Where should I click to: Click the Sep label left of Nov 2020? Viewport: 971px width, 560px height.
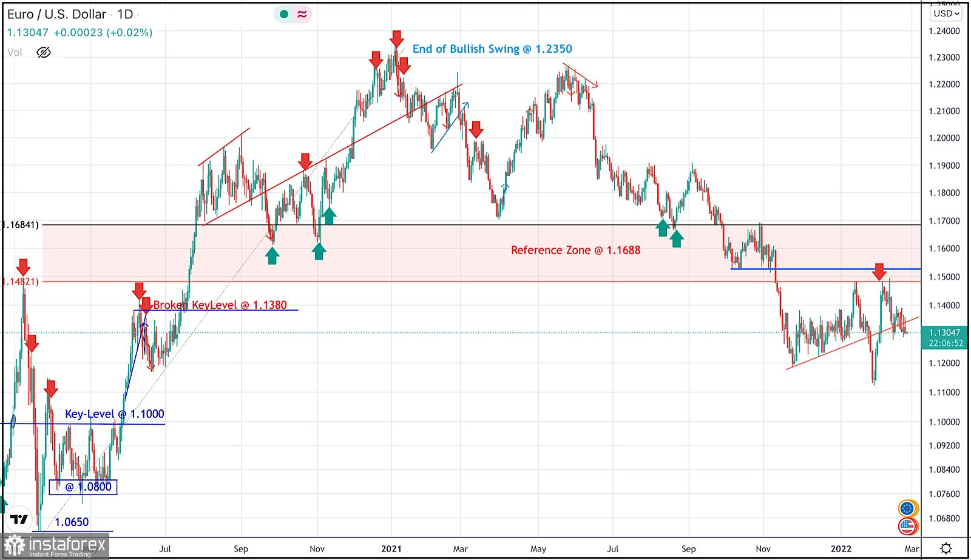(241, 548)
